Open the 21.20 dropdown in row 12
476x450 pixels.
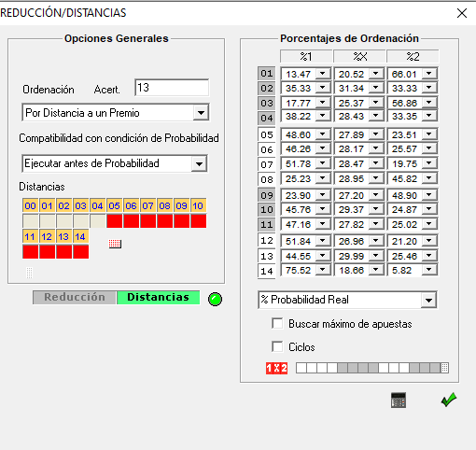tap(429, 241)
